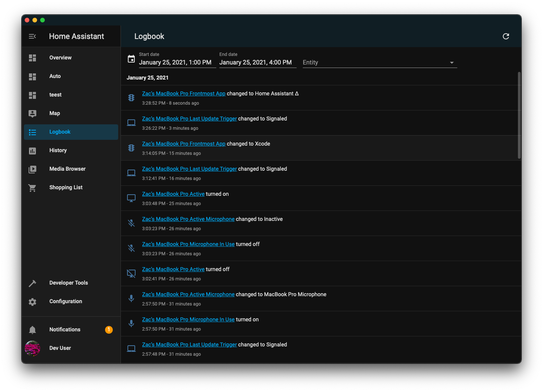
Task: Click the monitor-off icon of the Active turned off entry
Action: [131, 273]
